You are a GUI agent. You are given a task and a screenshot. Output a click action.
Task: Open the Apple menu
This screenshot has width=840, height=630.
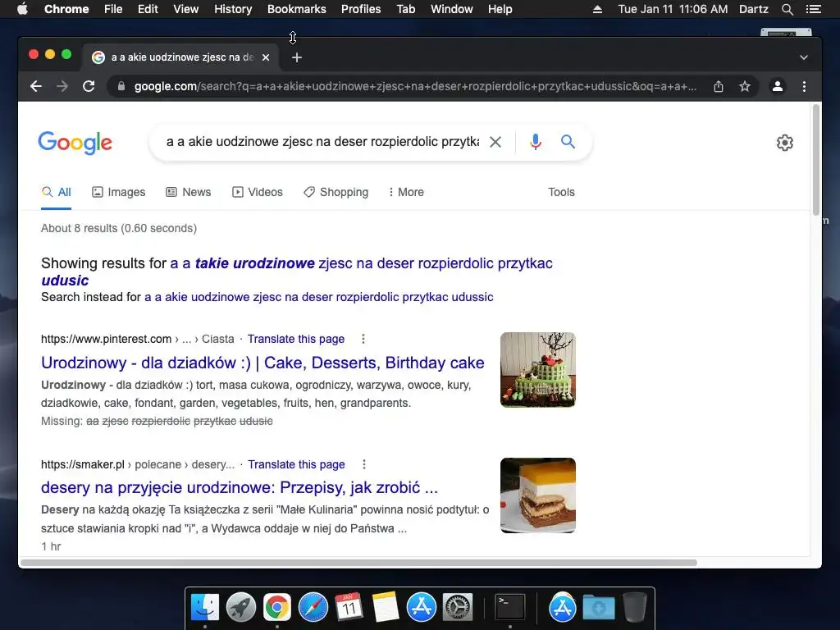click(22, 9)
